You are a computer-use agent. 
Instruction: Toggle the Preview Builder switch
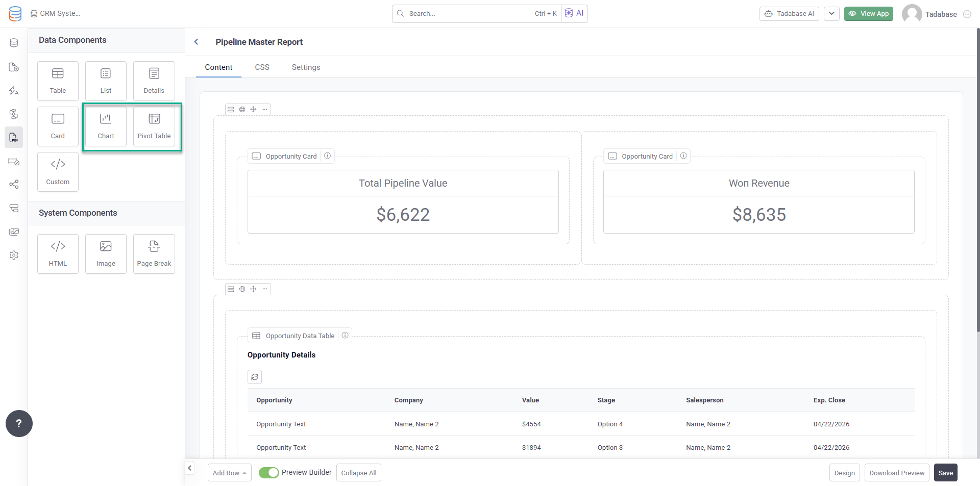[x=268, y=473]
